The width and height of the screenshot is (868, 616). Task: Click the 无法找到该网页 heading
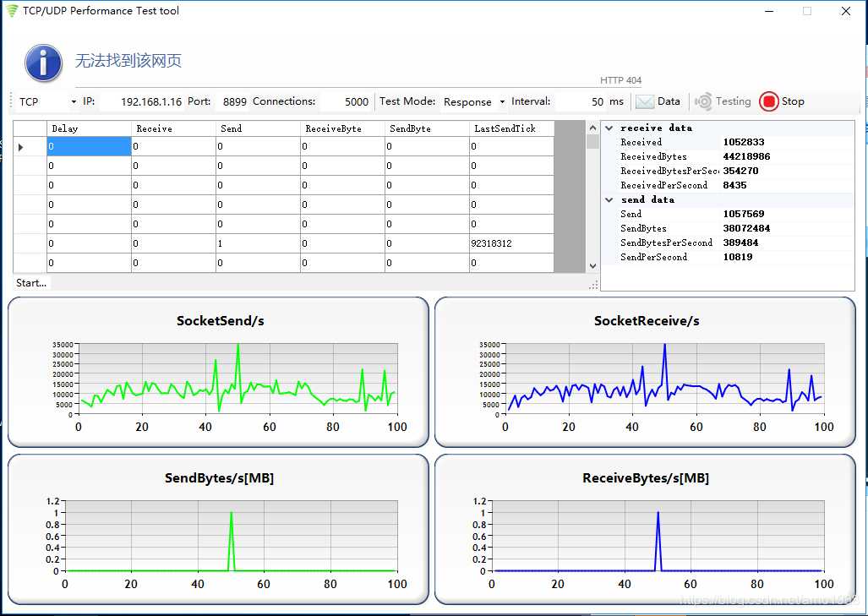click(x=128, y=60)
